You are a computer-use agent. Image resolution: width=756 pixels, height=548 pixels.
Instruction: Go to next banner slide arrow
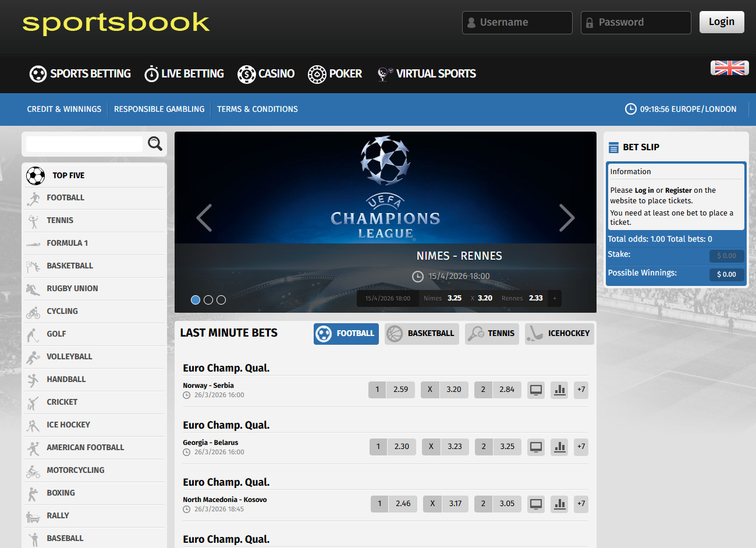[566, 218]
